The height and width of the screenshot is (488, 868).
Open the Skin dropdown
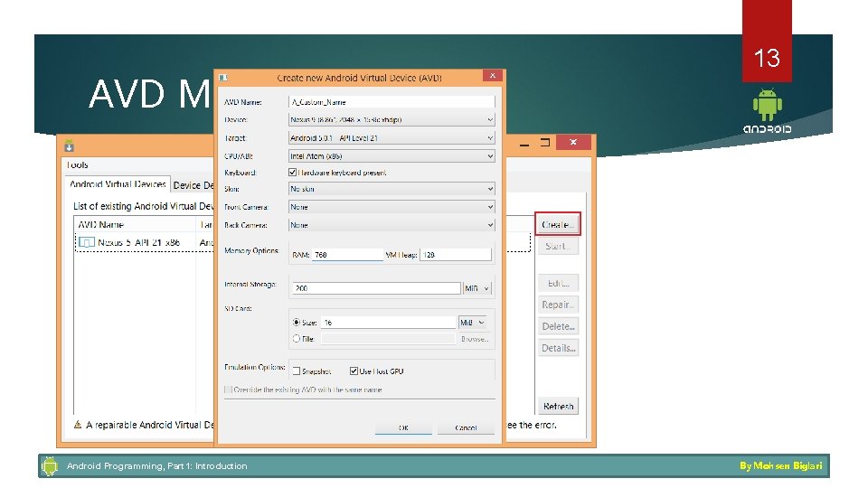(392, 189)
